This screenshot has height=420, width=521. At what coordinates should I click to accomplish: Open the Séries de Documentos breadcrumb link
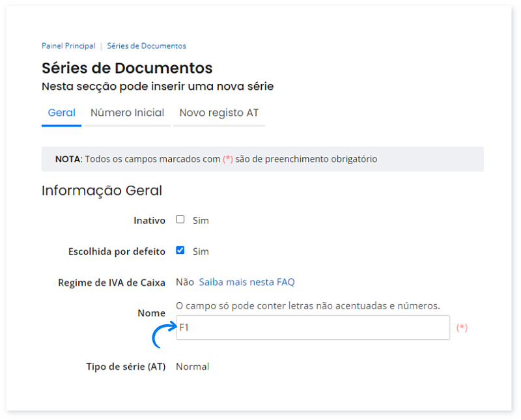pos(147,46)
